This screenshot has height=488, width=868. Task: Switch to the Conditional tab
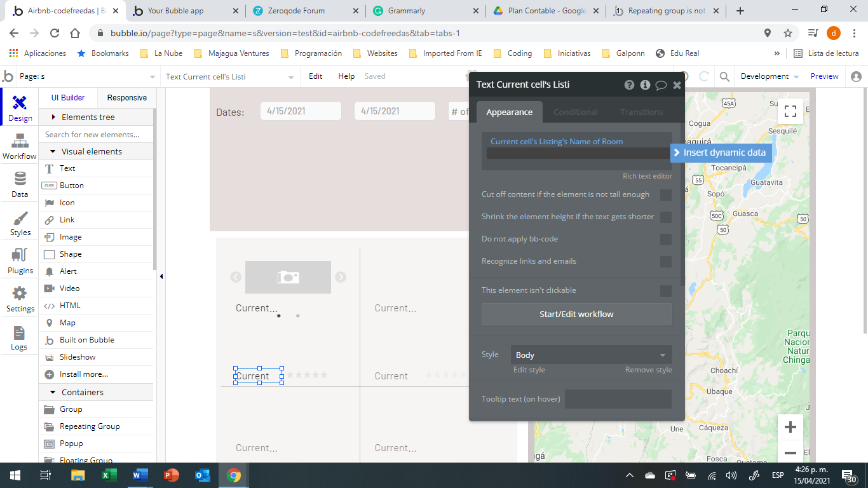(x=576, y=112)
